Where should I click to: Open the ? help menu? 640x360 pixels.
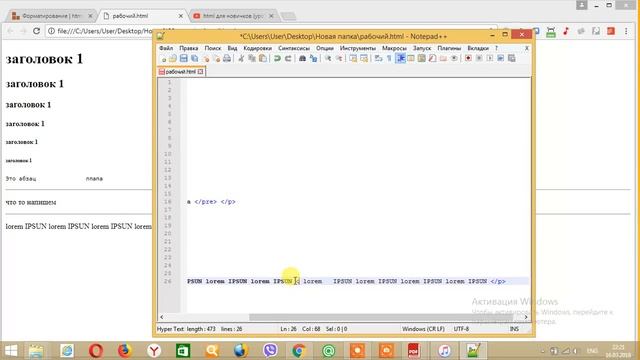pyautogui.click(x=496, y=48)
